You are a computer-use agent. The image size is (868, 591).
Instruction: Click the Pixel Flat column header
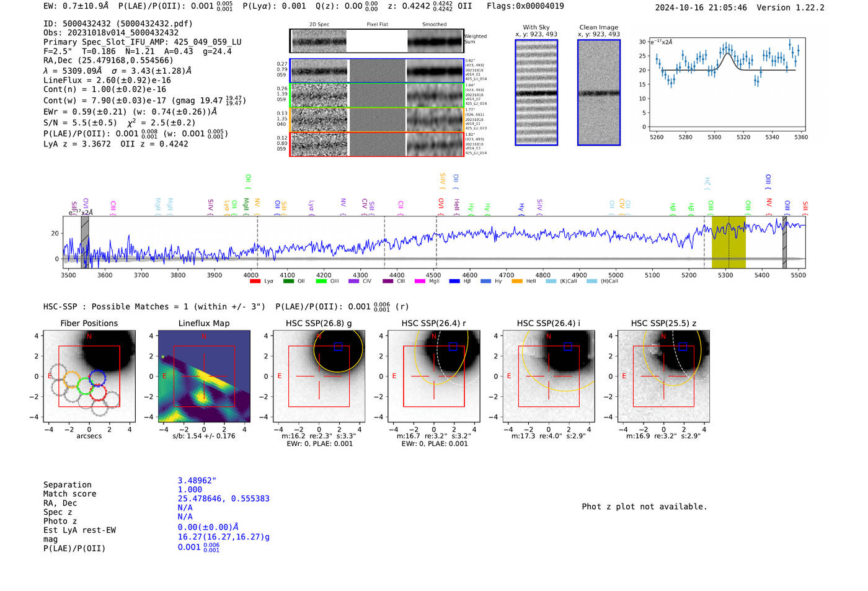coord(377,25)
